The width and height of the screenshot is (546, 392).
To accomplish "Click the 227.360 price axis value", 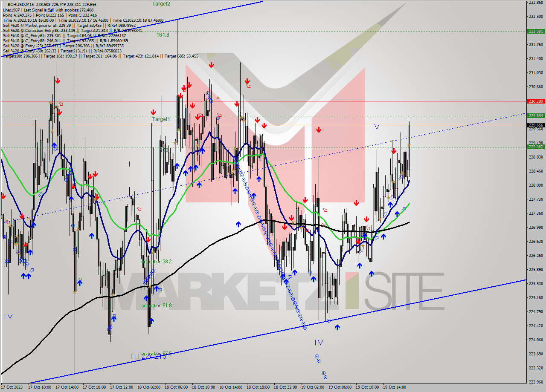I will 536,213.
